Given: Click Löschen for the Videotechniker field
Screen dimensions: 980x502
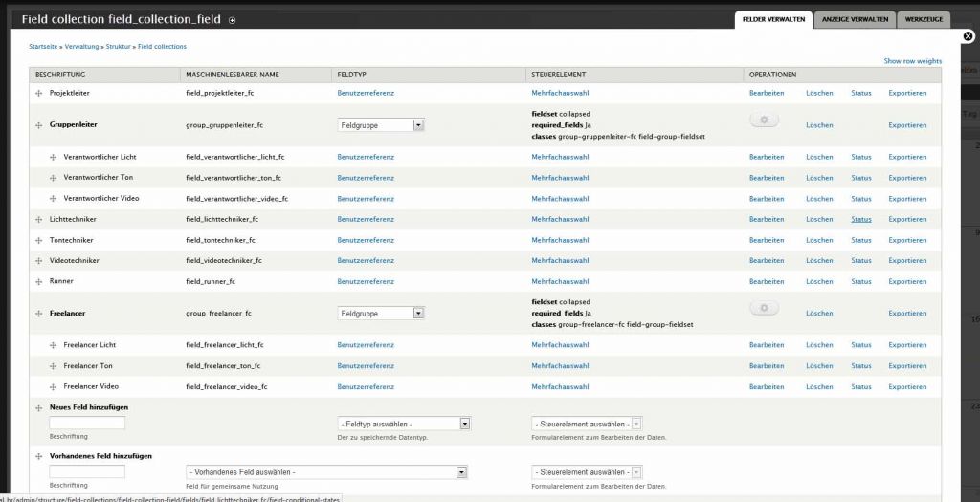Looking at the screenshot, I should click(819, 261).
